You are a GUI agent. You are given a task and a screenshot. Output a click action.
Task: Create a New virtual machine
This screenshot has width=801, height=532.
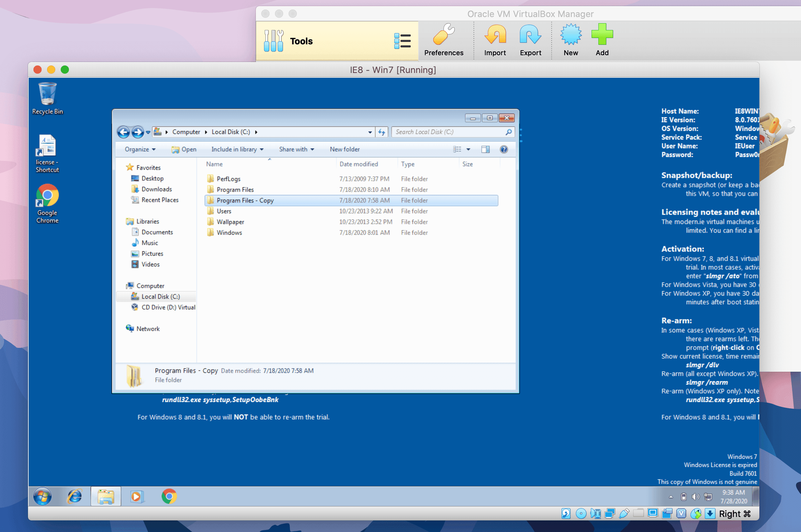pyautogui.click(x=571, y=40)
